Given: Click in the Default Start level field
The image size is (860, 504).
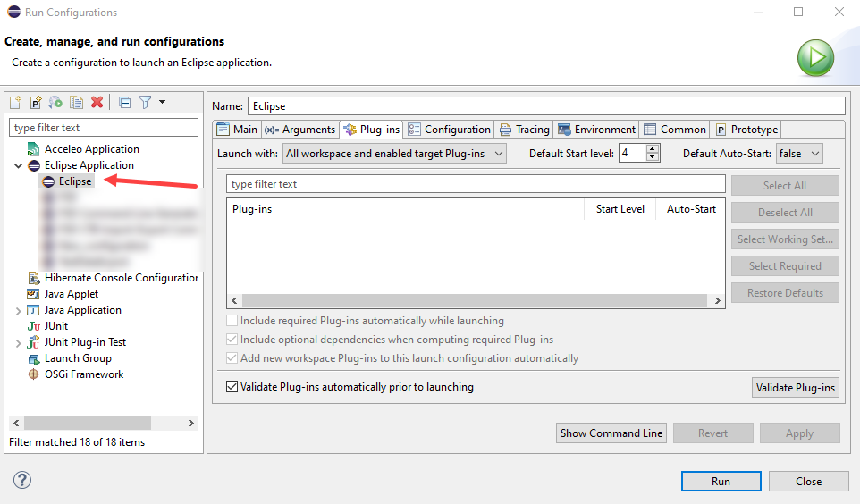Looking at the screenshot, I should pyautogui.click(x=633, y=154).
